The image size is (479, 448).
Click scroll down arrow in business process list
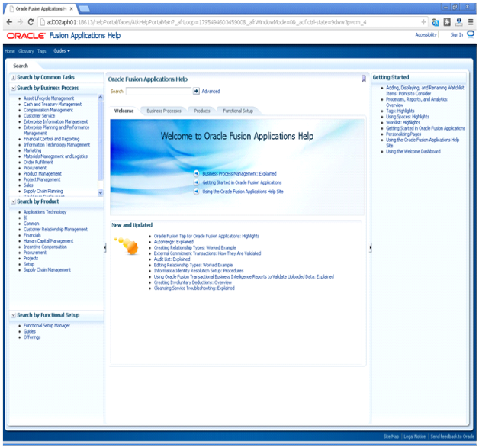101,193
